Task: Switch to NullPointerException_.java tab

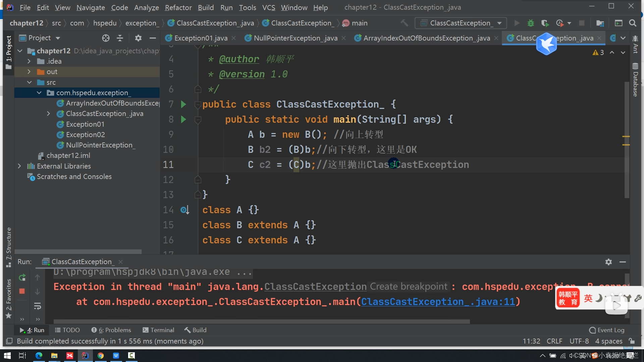Action: point(295,38)
